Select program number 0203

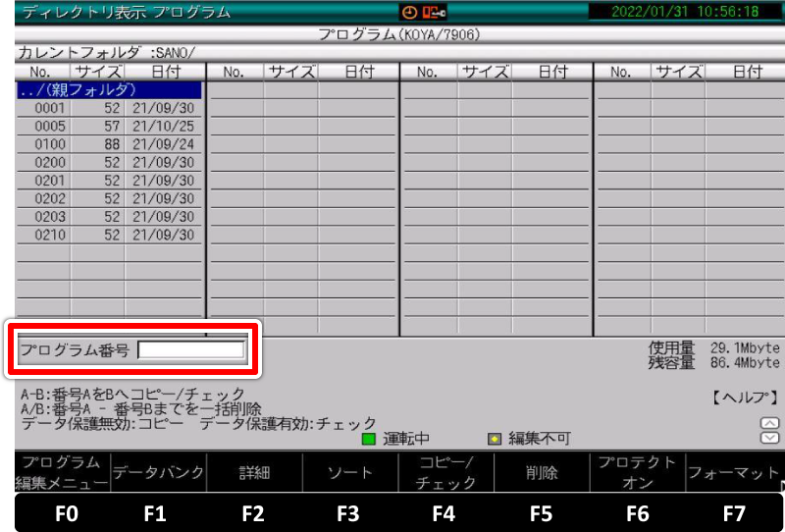[x=50, y=216]
